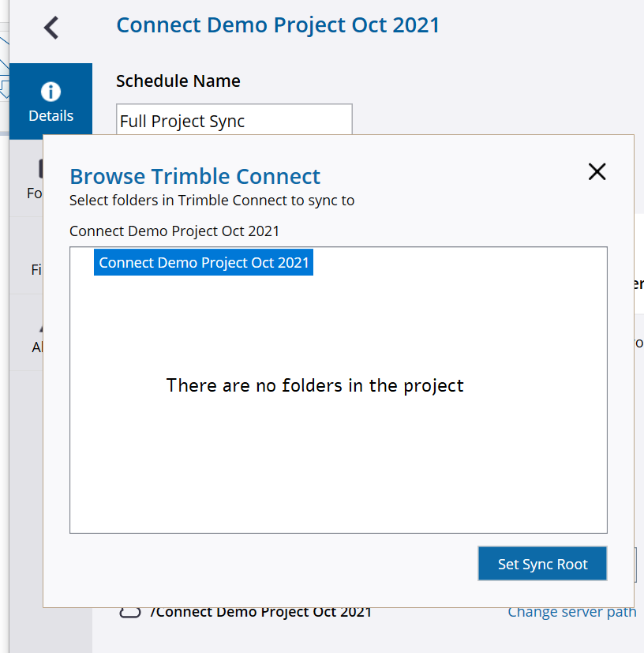Select the Details info icon in the sidebar
This screenshot has width=644, height=653.
pyautogui.click(x=51, y=90)
